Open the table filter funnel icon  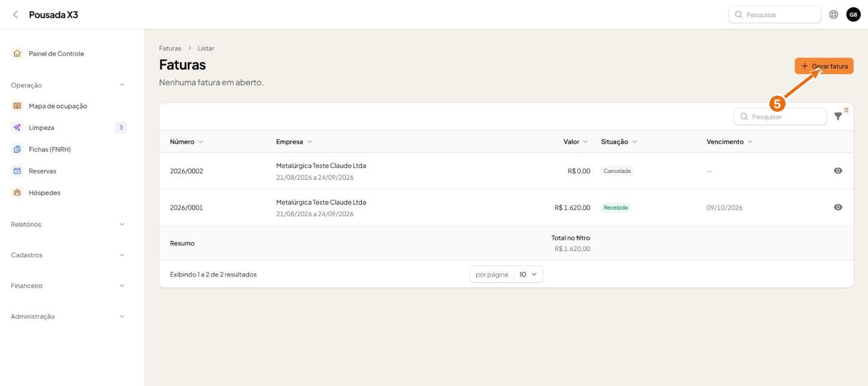[x=838, y=117]
